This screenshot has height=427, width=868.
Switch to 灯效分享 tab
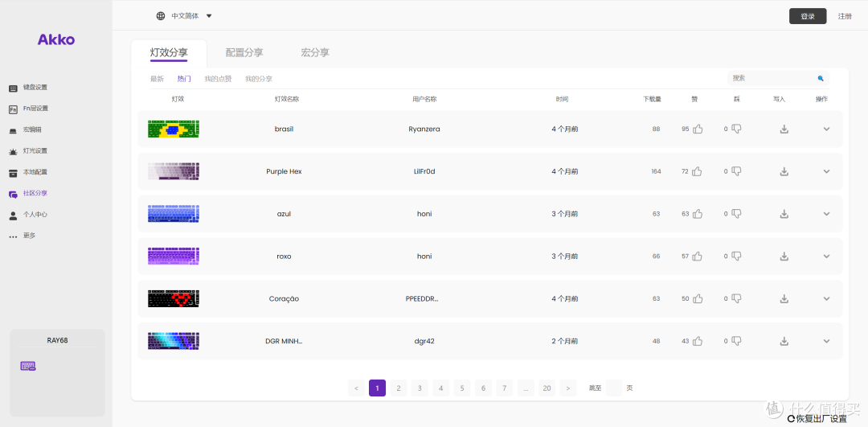click(x=169, y=53)
